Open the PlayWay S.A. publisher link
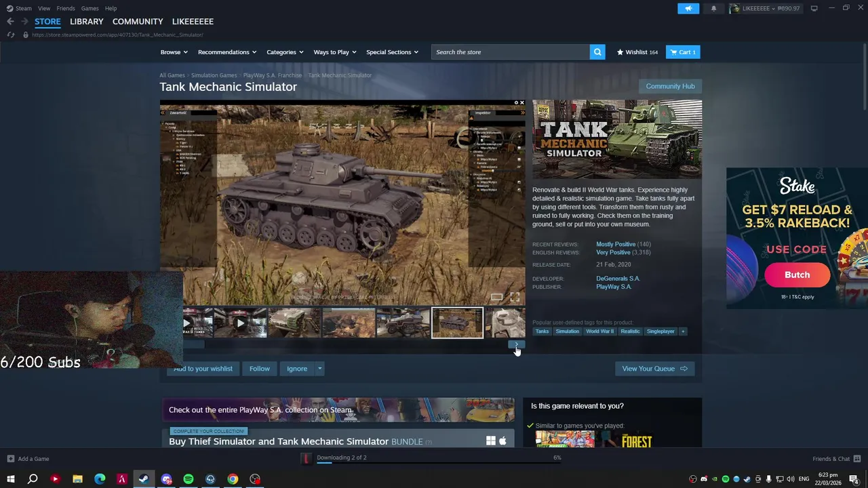The image size is (868, 488). click(614, 287)
